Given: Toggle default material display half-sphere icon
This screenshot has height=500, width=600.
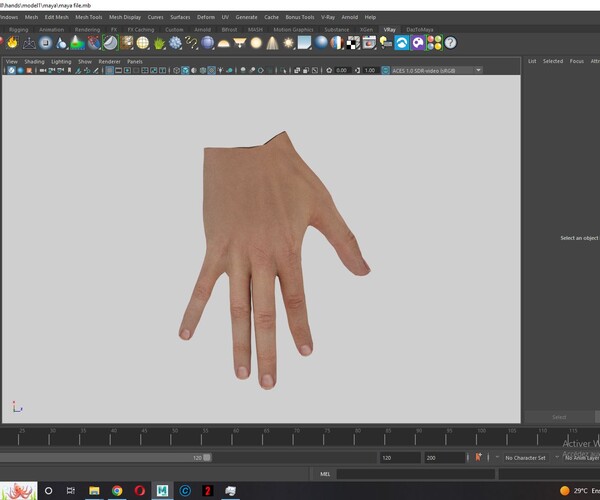Looking at the screenshot, I should (x=194, y=70).
